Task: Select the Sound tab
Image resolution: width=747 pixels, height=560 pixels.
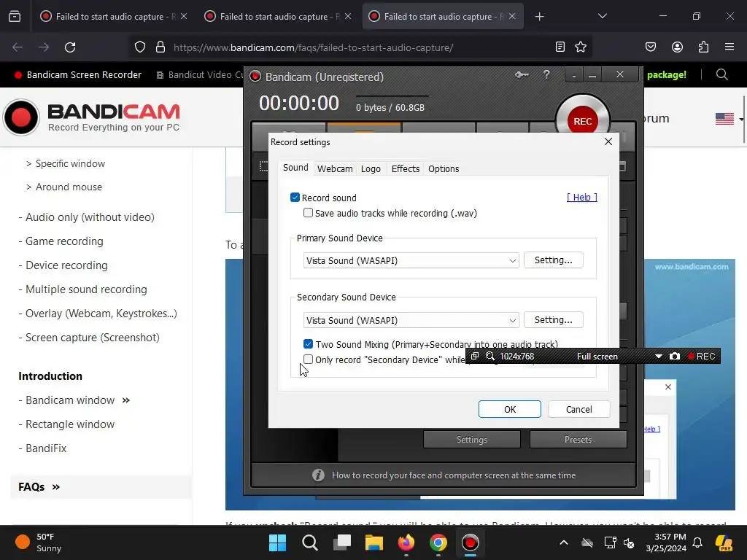Action: [295, 168]
